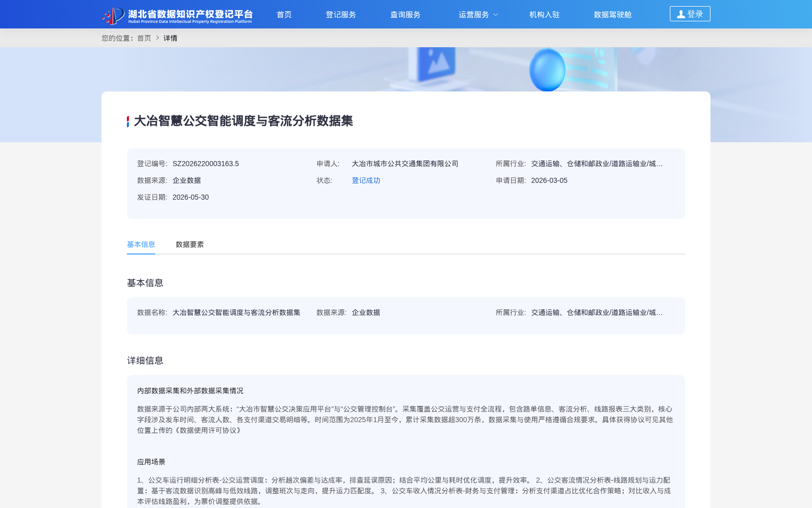This screenshot has height=508, width=812.
Task: Click the 详情 breadcrumb item
Action: 171,38
